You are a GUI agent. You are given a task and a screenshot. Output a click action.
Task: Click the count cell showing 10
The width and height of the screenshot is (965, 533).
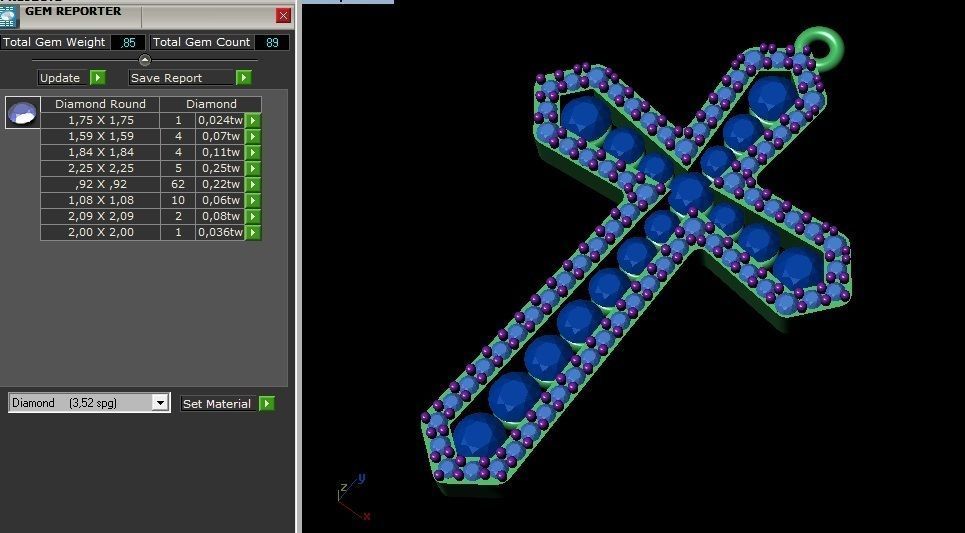click(178, 200)
